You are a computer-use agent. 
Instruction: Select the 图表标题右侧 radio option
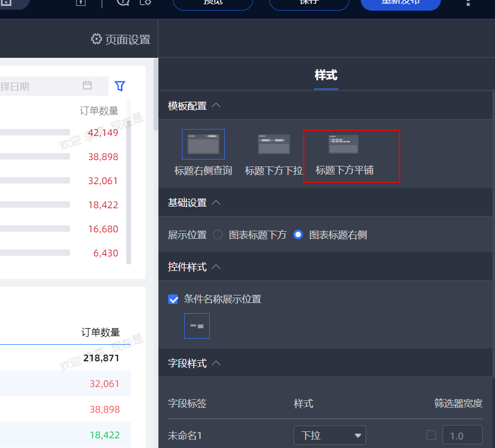pyautogui.click(x=298, y=234)
